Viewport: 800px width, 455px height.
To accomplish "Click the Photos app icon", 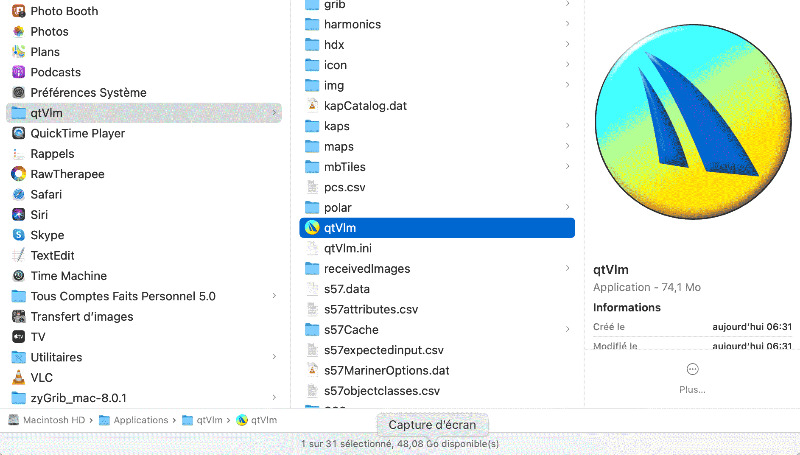I will pyautogui.click(x=18, y=31).
